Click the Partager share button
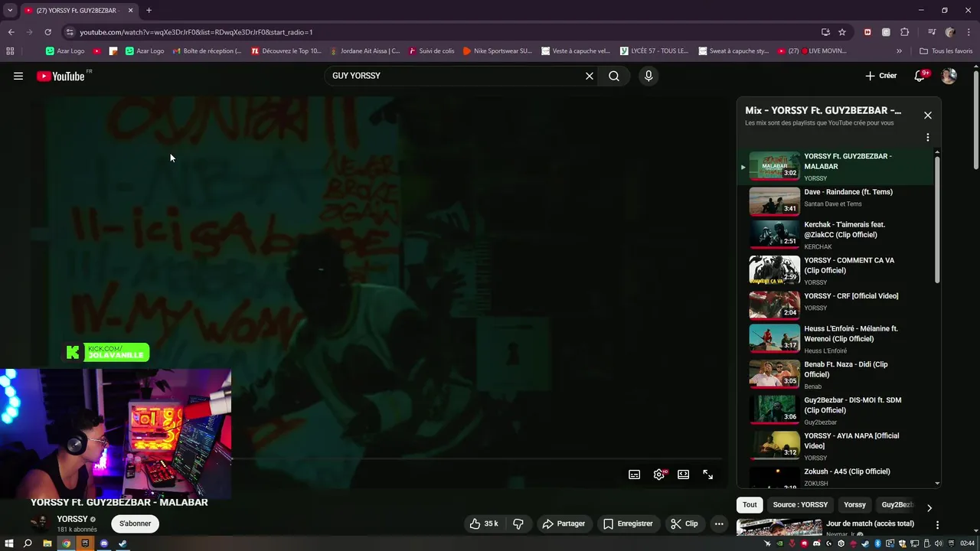 coord(563,523)
